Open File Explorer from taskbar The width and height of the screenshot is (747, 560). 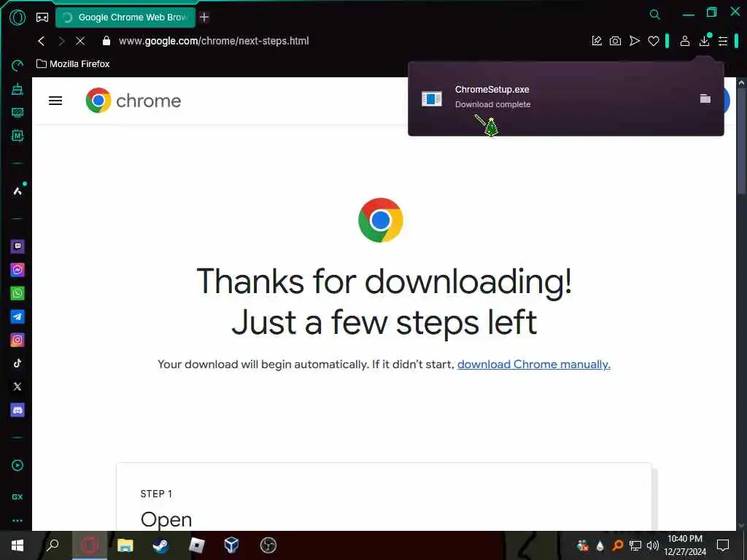click(125, 545)
